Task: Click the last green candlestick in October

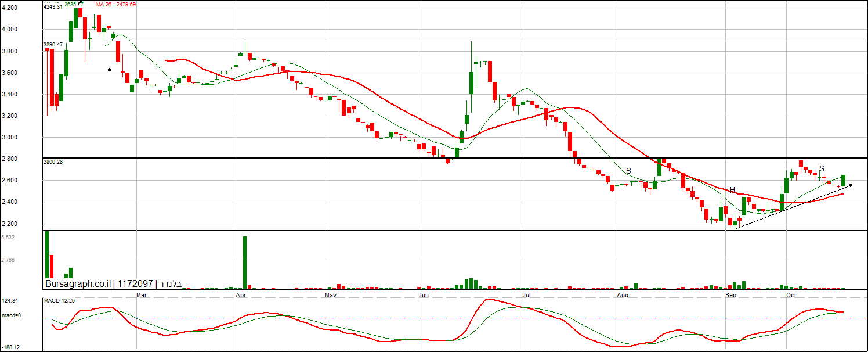Action: coord(844,181)
